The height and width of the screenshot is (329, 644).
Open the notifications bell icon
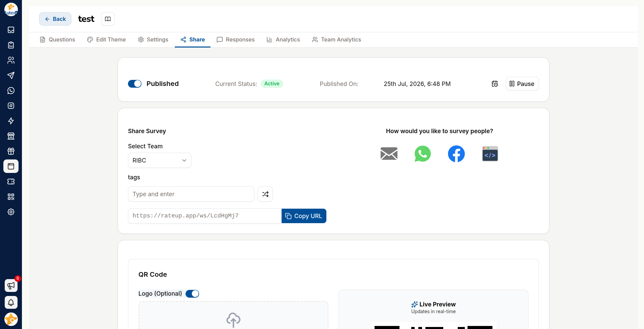11,302
